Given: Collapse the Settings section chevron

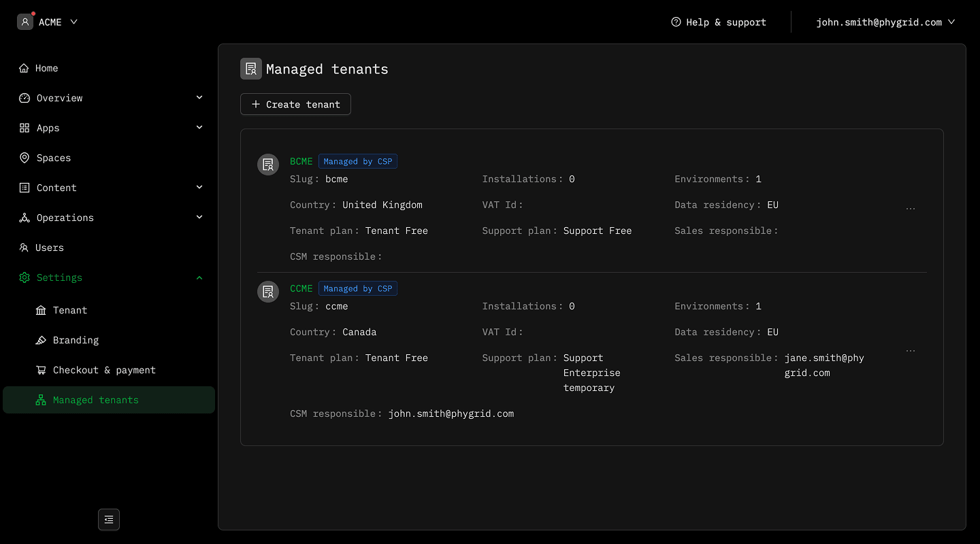Looking at the screenshot, I should click(x=199, y=277).
